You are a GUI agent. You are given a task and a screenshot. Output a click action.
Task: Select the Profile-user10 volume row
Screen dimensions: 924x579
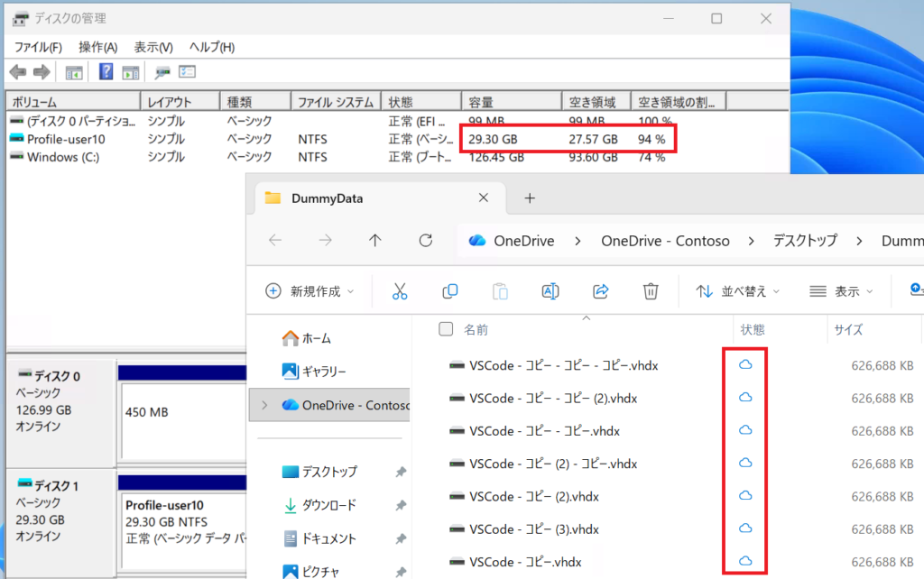tap(66, 139)
